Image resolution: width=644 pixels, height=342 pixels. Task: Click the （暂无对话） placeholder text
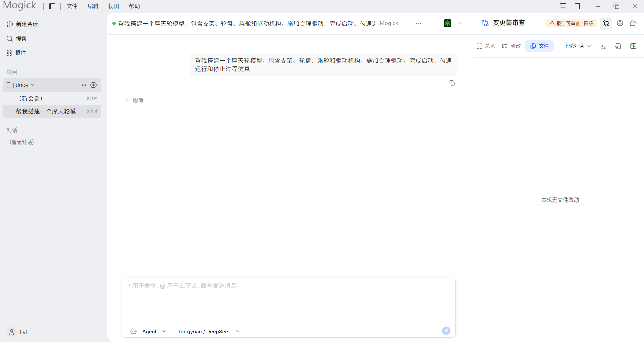pyautogui.click(x=22, y=142)
